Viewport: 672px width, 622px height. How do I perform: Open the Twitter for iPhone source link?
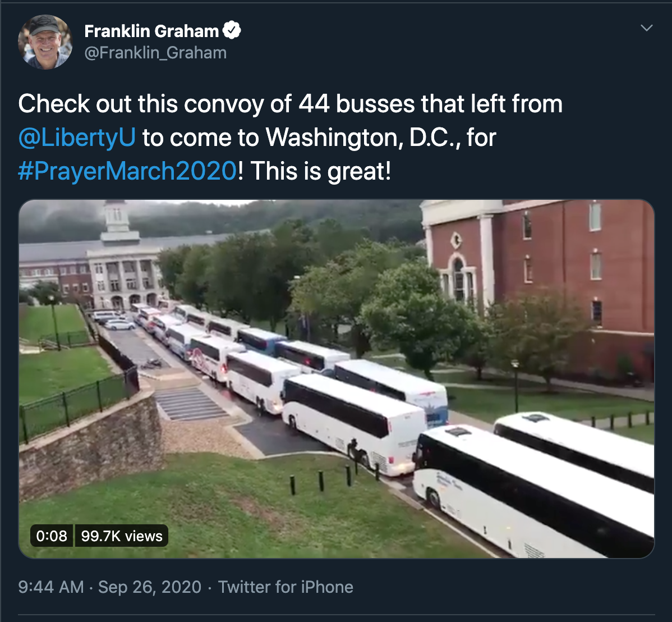[x=286, y=587]
